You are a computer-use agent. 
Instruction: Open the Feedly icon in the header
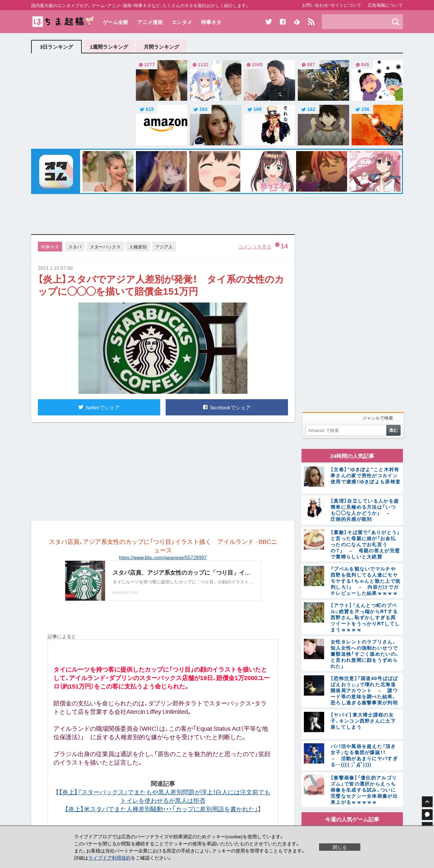[x=297, y=22]
